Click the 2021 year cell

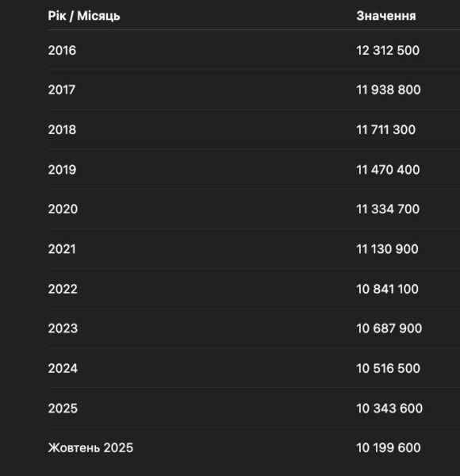(62, 249)
